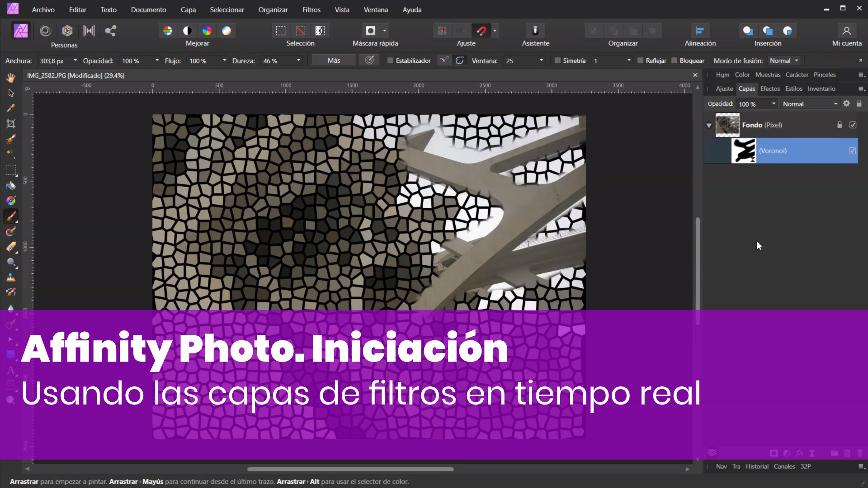This screenshot has width=868, height=488.
Task: Open the Flujo dropdown
Action: [x=224, y=61]
